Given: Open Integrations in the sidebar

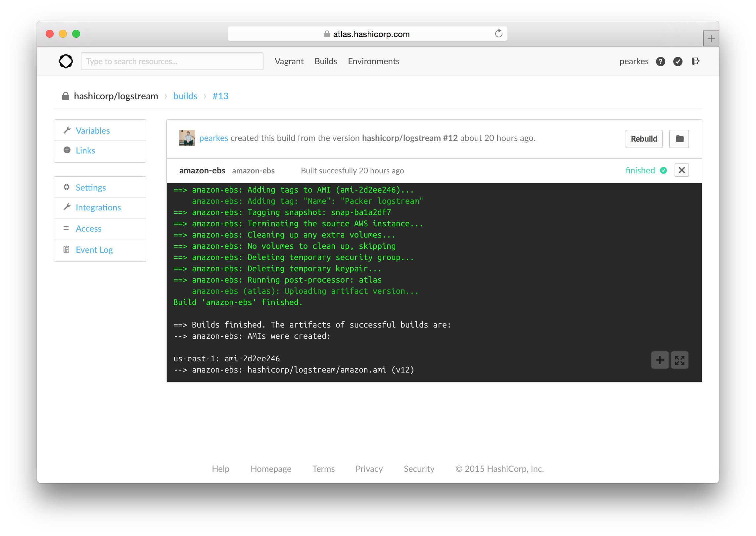Looking at the screenshot, I should point(98,207).
